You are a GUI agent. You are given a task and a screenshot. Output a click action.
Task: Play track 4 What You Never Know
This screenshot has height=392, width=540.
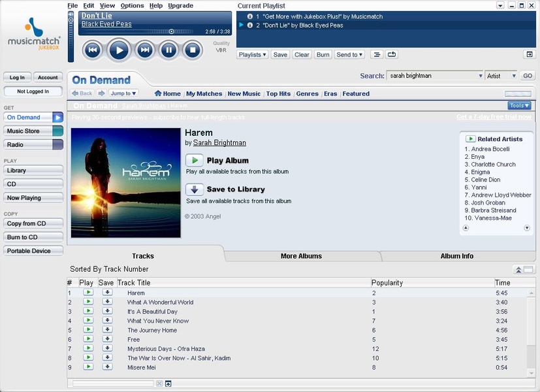tap(88, 321)
